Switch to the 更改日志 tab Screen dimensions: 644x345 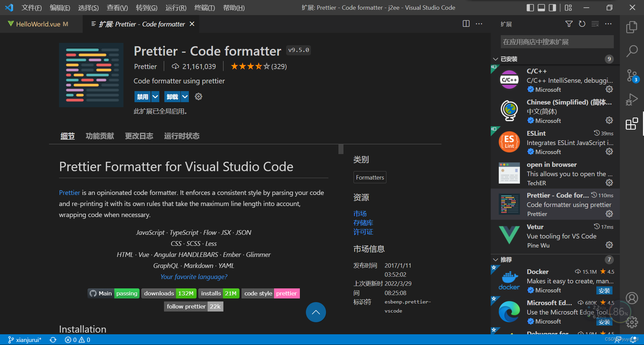(139, 136)
